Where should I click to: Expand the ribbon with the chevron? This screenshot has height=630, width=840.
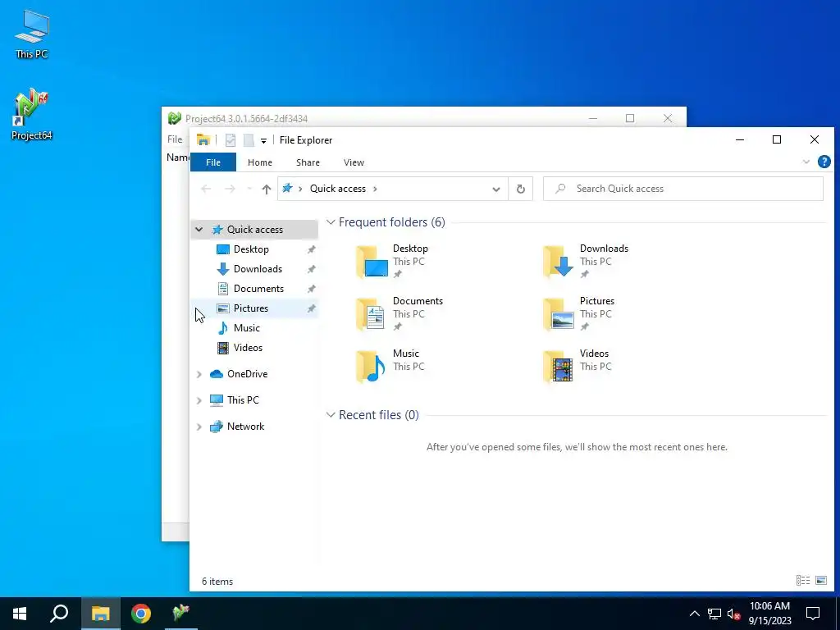(806, 162)
